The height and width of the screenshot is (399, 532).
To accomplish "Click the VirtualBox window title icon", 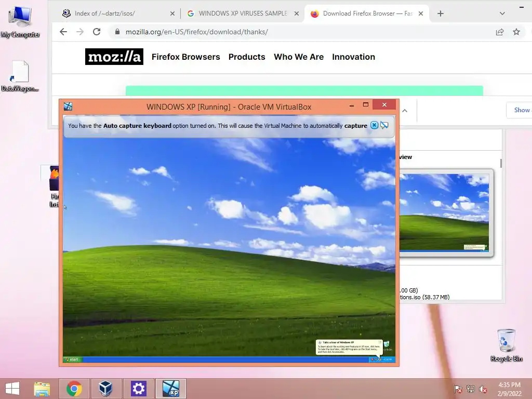I will coord(68,107).
